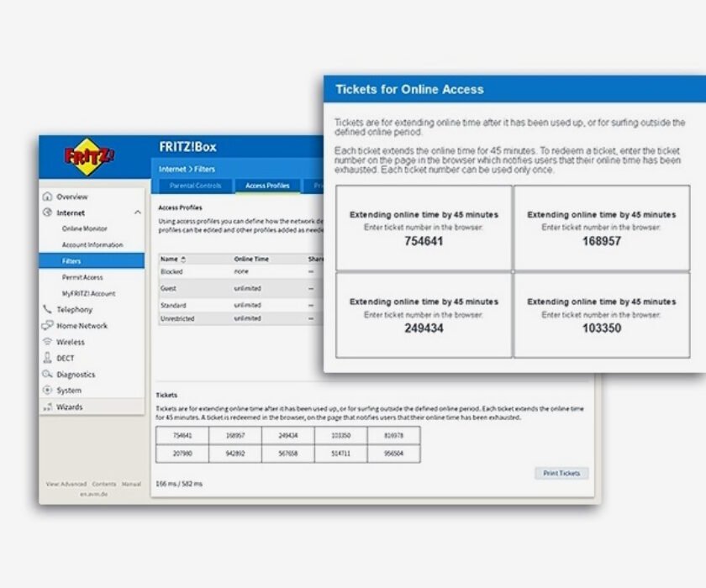Switch to the Parental Controls tab
This screenshot has width=706, height=588.
pos(195,186)
